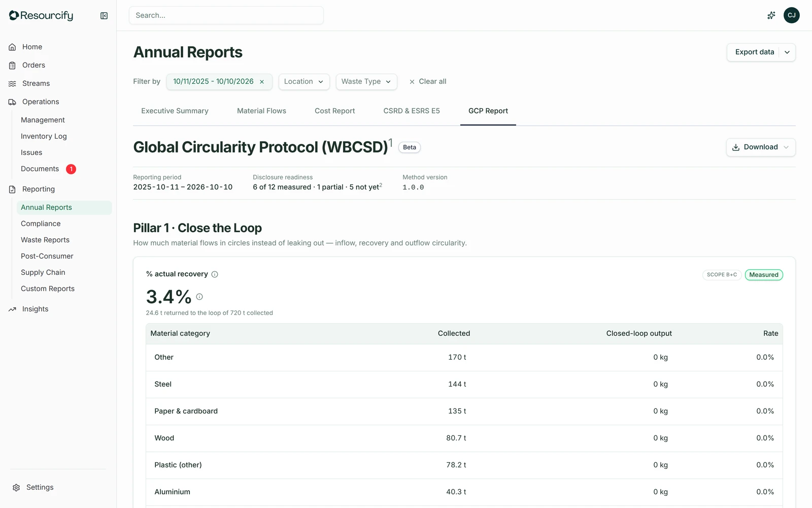The image size is (812, 508).
Task: Click the Collected column header
Action: click(454, 334)
